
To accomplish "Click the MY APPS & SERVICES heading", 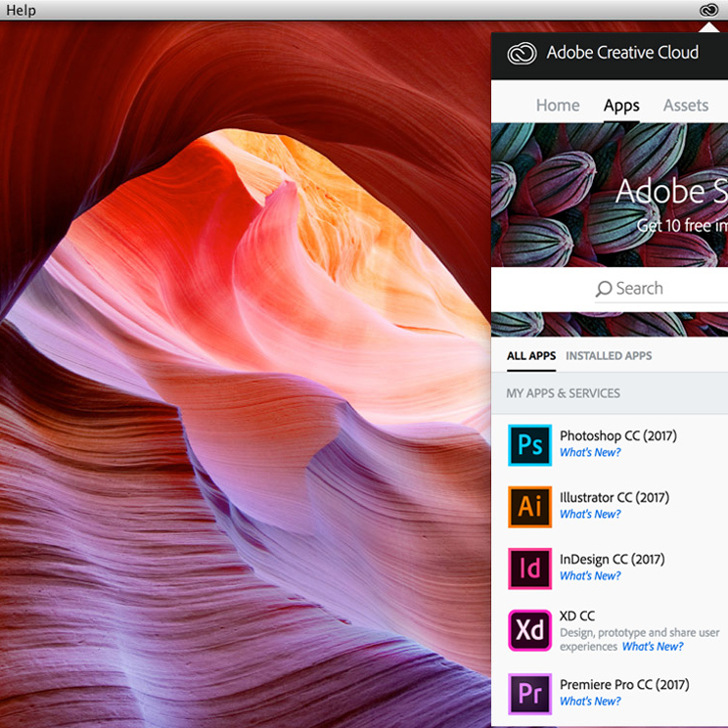I will coord(563,393).
